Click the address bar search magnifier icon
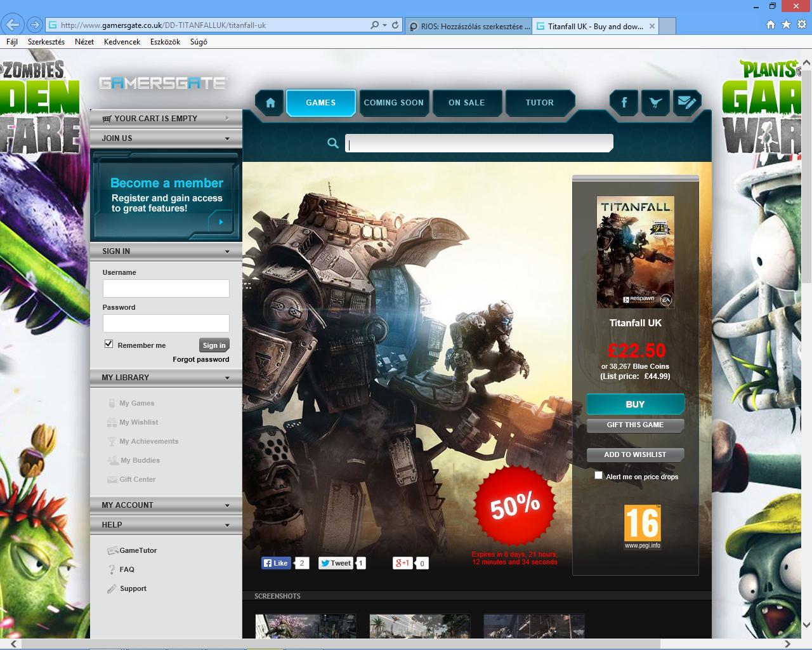812x650 pixels. 375,25
